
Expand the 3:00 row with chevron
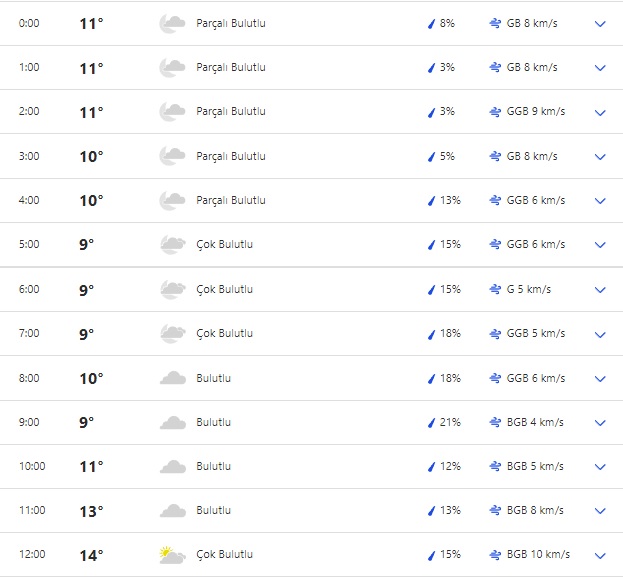pyautogui.click(x=600, y=156)
